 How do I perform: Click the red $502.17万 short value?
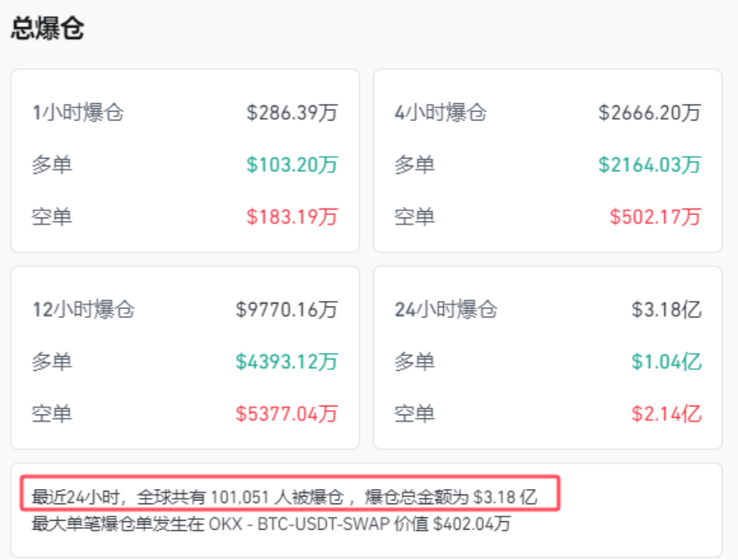click(655, 216)
